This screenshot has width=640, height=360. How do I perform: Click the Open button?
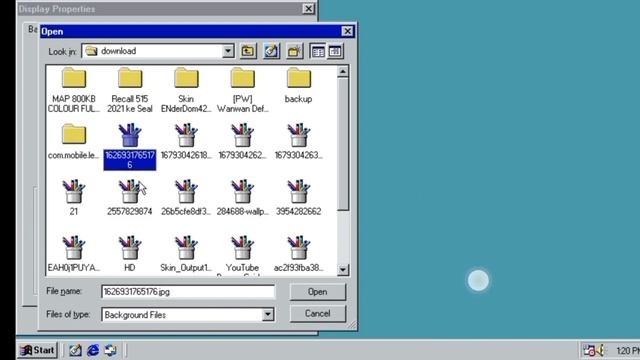318,292
